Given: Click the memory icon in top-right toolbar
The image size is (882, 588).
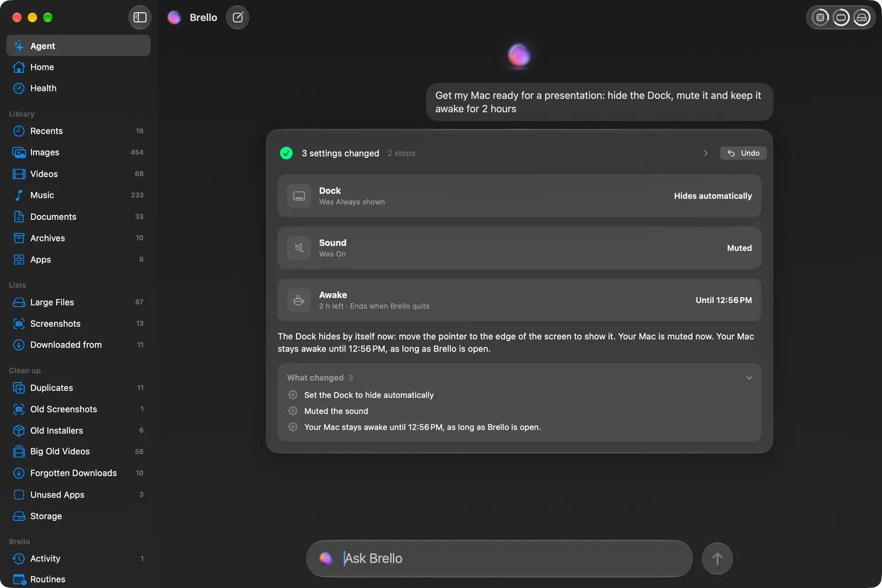Looking at the screenshot, I should pos(841,18).
